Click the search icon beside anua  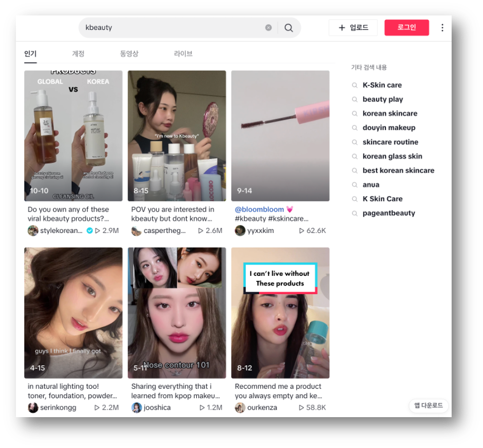coord(355,185)
